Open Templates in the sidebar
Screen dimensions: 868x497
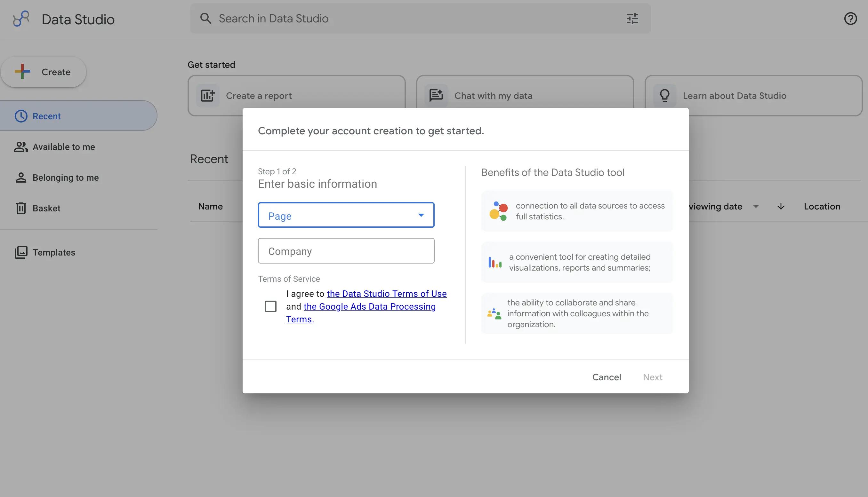click(54, 253)
